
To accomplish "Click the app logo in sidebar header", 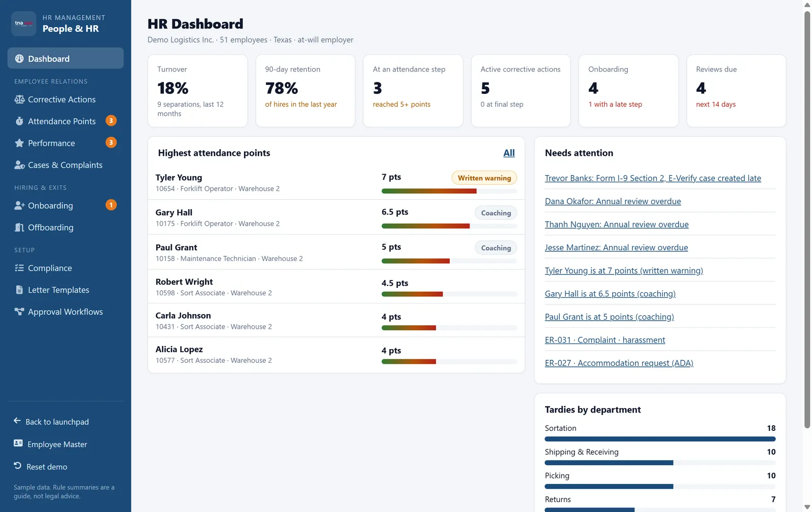I will [24, 23].
